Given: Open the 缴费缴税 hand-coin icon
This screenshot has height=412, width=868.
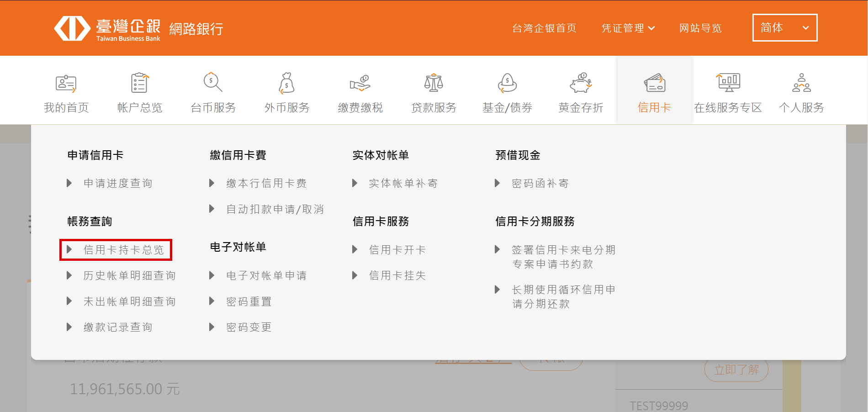Looking at the screenshot, I should click(360, 83).
